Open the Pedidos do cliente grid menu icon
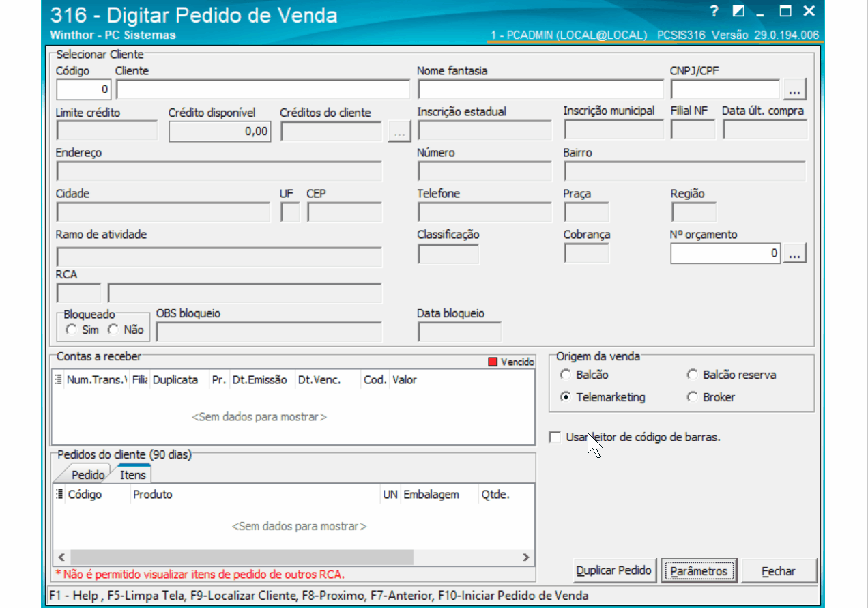This screenshot has width=868, height=608. (x=59, y=495)
